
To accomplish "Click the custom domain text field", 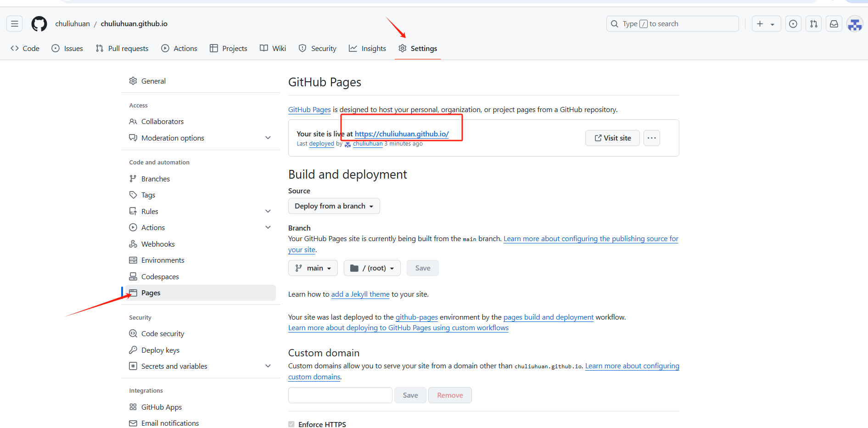I will (x=340, y=395).
